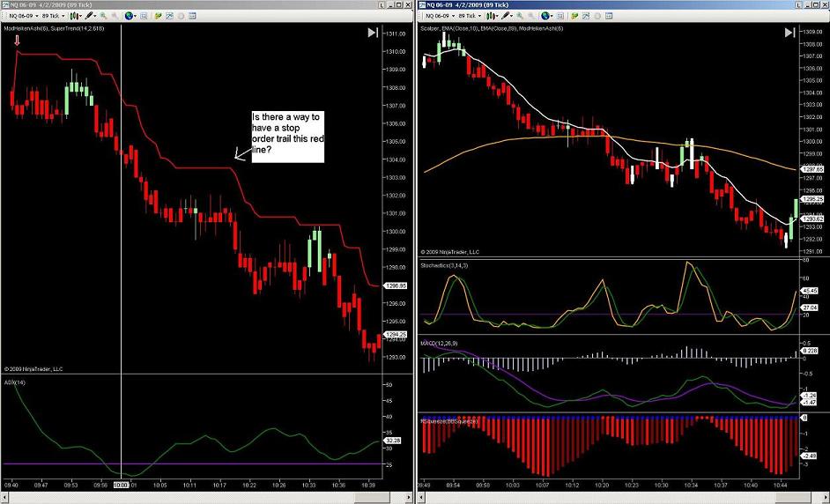Image resolution: width=830 pixels, height=504 pixels.
Task: Click the MACD(12,26,9) panel label
Action: [439, 344]
